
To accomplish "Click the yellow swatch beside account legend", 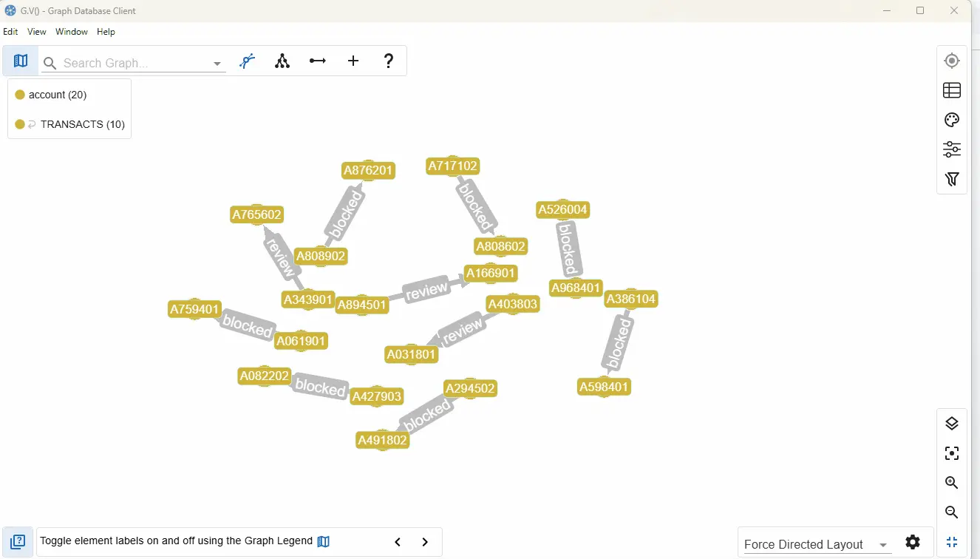I will (x=19, y=95).
